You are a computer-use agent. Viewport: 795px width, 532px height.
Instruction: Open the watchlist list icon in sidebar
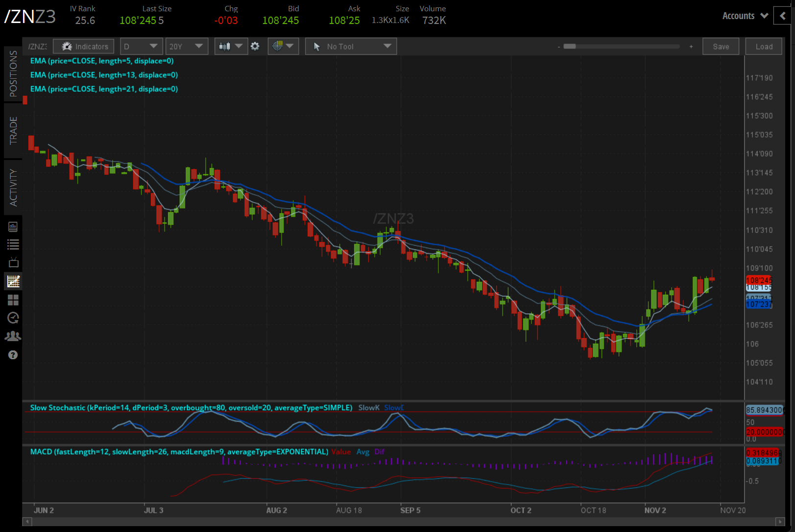[x=13, y=244]
